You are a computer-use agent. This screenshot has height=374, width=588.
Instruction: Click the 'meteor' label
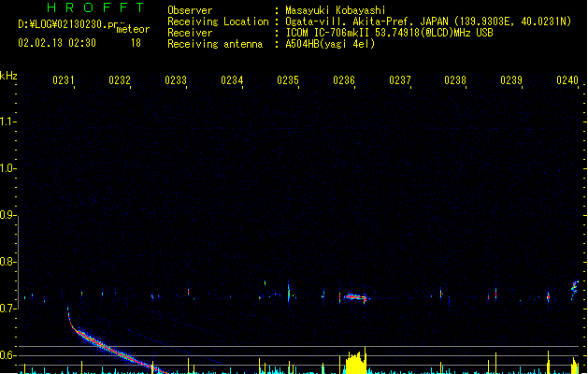(133, 29)
